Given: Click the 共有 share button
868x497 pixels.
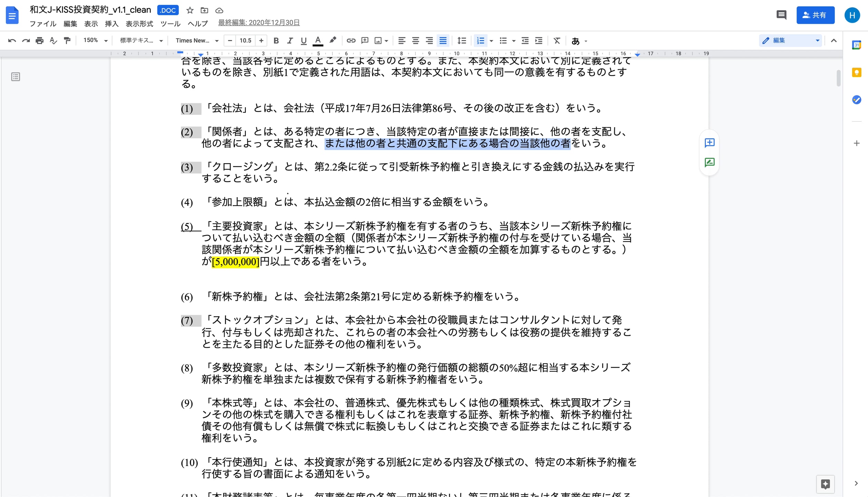Looking at the screenshot, I should click(x=815, y=15).
